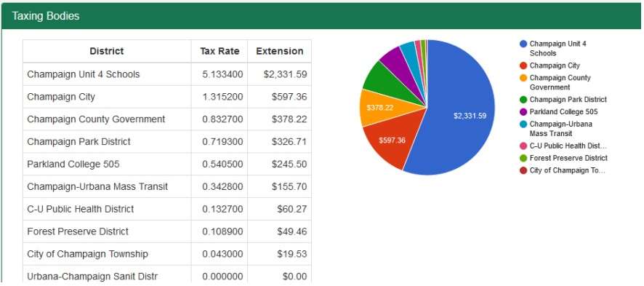Click the dark red City of Champaign Township legend dot
Viewport: 644px width, 286px height.
[523, 170]
